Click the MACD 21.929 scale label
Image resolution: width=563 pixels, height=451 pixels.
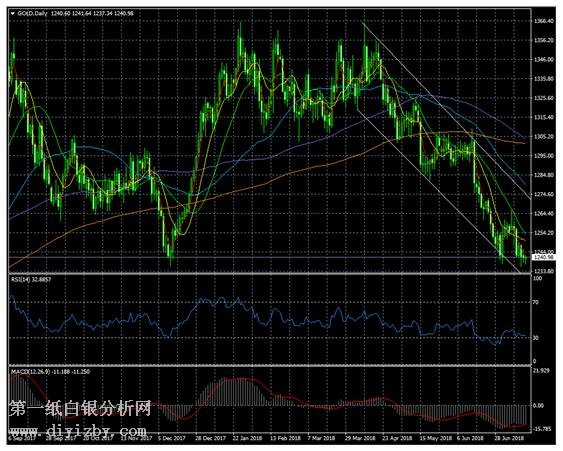[x=541, y=371]
